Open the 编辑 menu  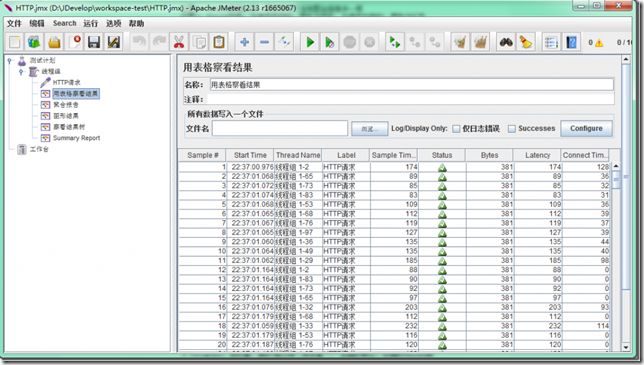tap(37, 23)
